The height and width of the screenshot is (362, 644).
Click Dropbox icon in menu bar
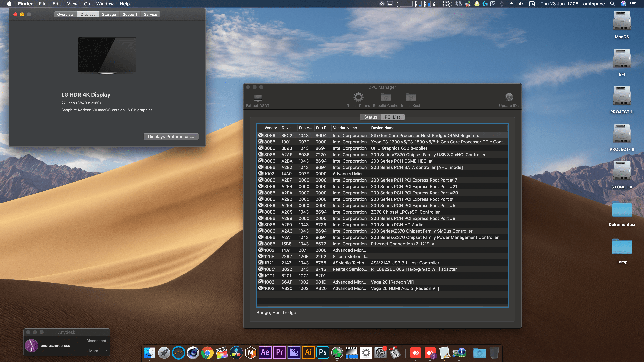pos(458,4)
